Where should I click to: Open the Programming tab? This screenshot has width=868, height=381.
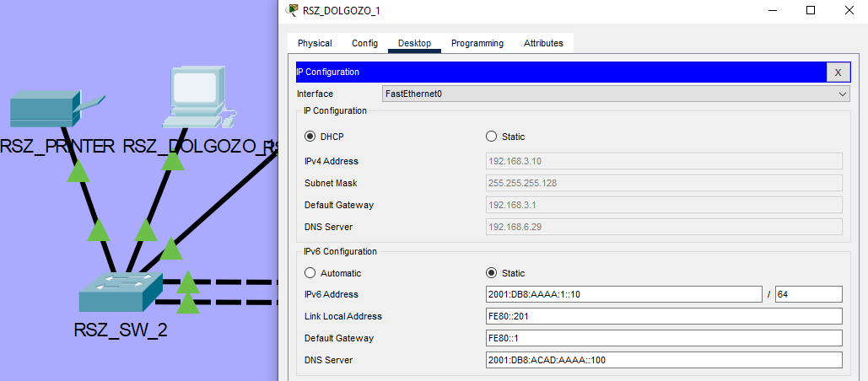[477, 43]
